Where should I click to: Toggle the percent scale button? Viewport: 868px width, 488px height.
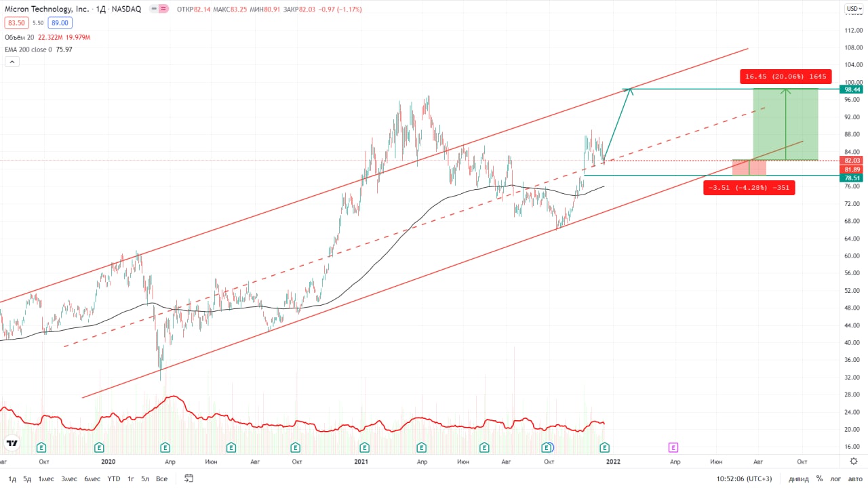pyautogui.click(x=819, y=479)
